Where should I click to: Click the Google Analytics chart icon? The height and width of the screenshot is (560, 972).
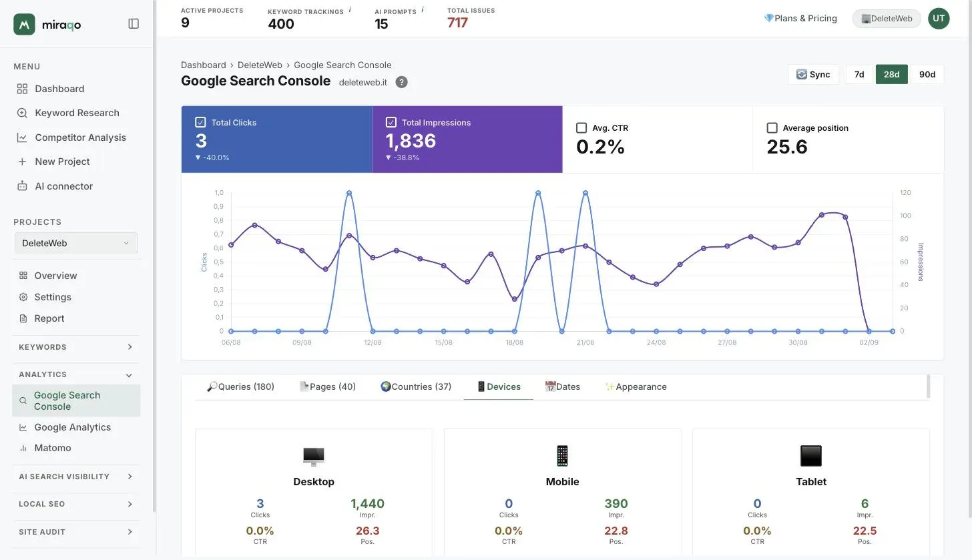[x=23, y=427]
